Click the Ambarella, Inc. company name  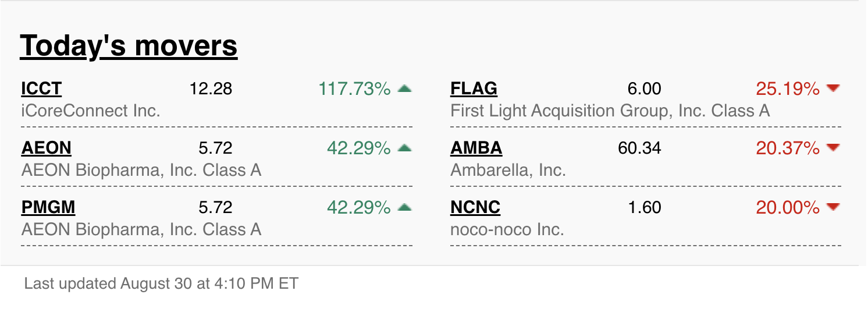click(x=508, y=170)
